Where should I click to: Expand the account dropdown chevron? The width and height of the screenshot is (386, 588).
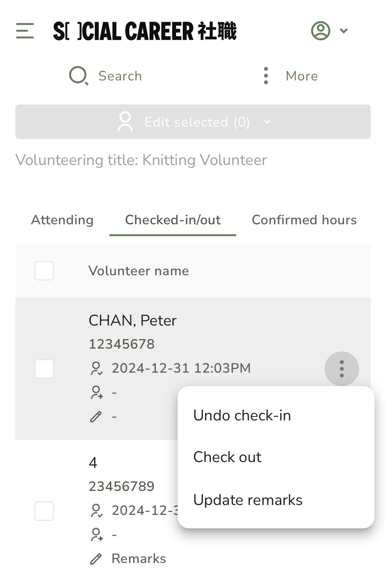click(344, 31)
